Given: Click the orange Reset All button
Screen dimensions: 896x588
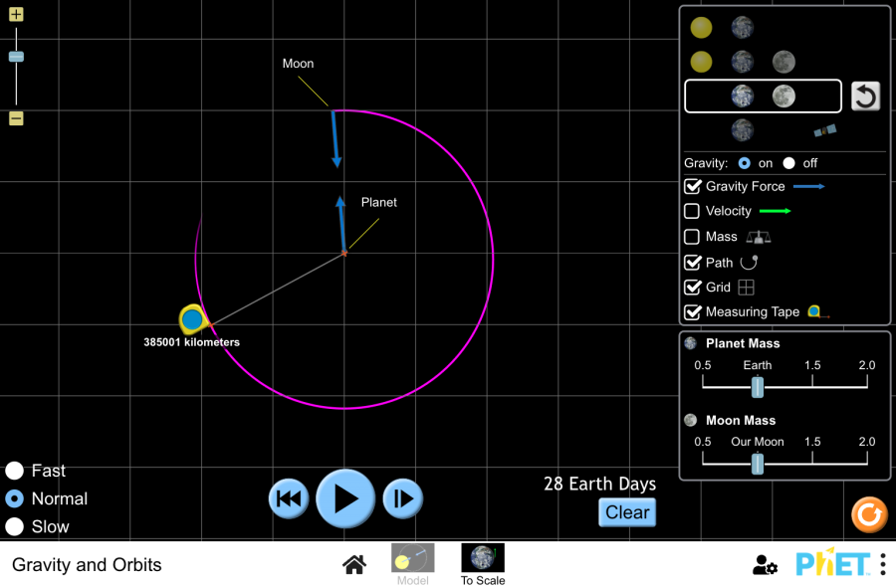Looking at the screenshot, I should 868,514.
